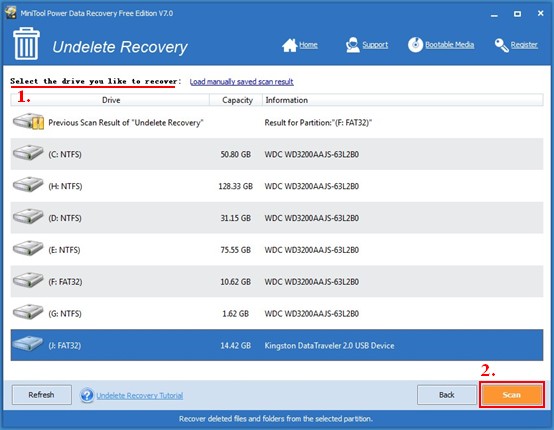Open Load manually saved scan result link
The image size is (554, 430).
coord(242,82)
